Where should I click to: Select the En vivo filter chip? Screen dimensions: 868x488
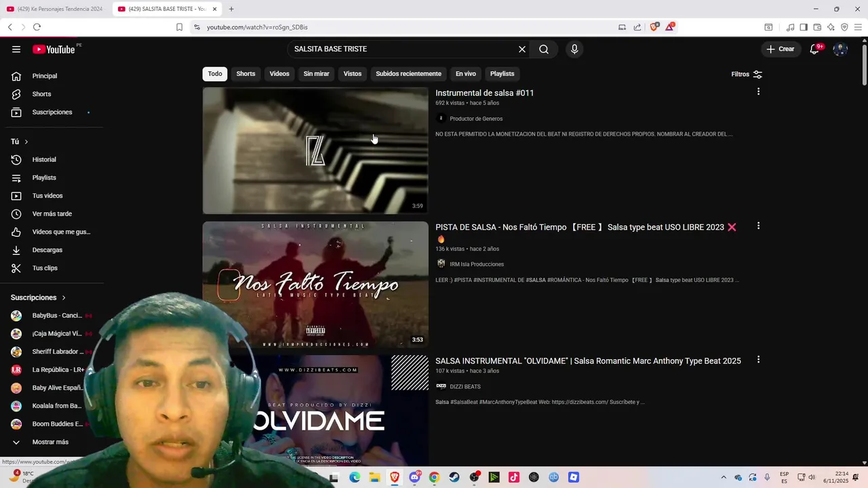(x=465, y=73)
